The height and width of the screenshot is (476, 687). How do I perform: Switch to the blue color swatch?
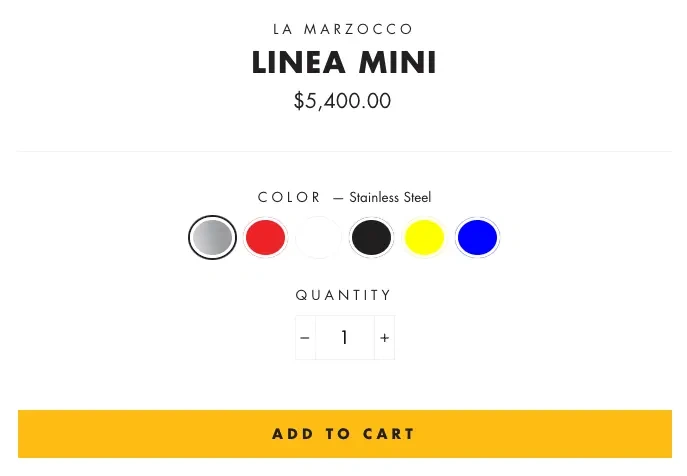(x=477, y=238)
